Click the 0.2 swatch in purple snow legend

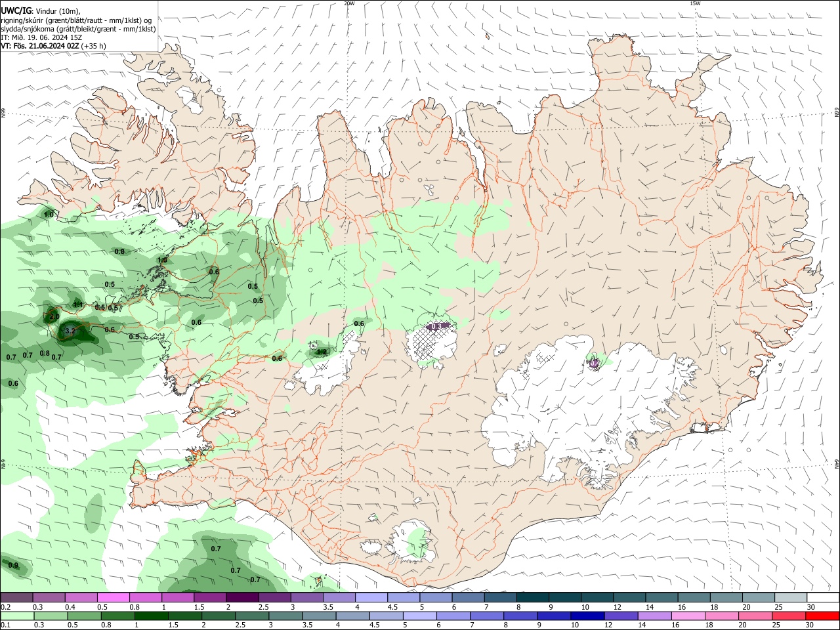16,597
